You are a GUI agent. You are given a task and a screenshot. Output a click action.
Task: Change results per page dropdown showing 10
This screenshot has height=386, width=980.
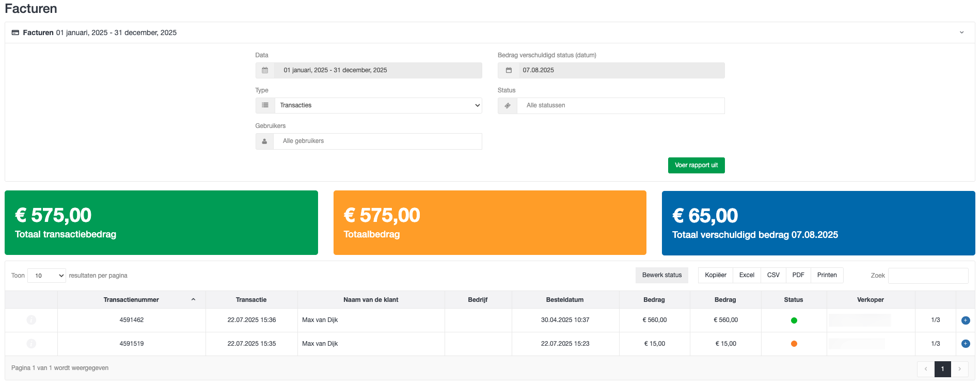point(46,276)
